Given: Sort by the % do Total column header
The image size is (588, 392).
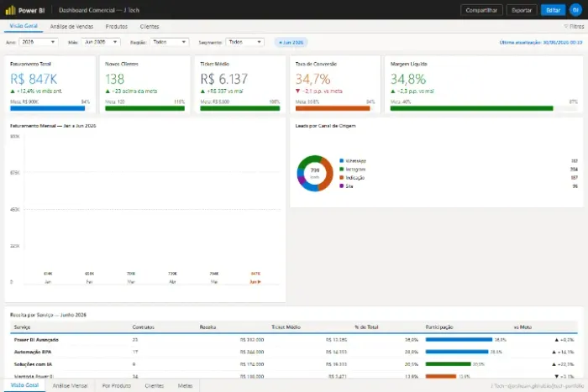Looking at the screenshot, I should [366, 327].
